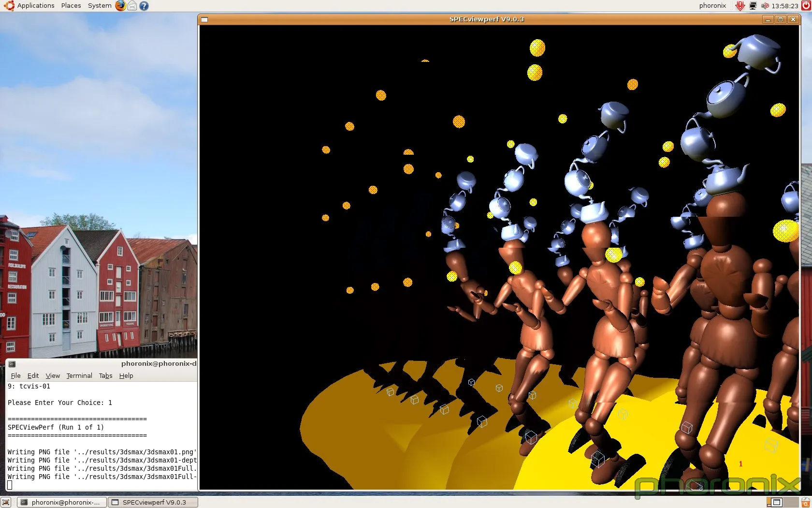Viewport: 812px width, 508px height.
Task: Minimize the SPECviewperf window
Action: (x=768, y=19)
